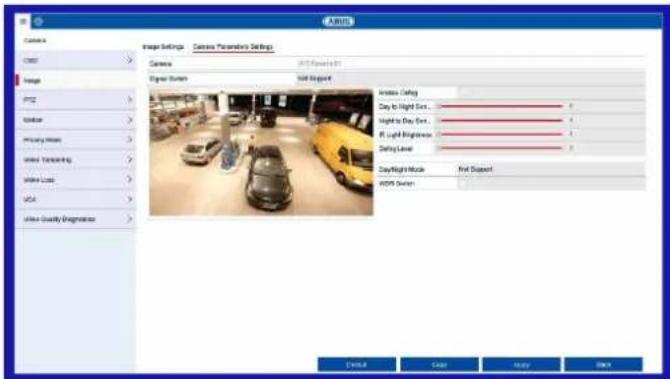Open the PTZ sidebar entry
This screenshot has width=670, height=379.
click(76, 100)
